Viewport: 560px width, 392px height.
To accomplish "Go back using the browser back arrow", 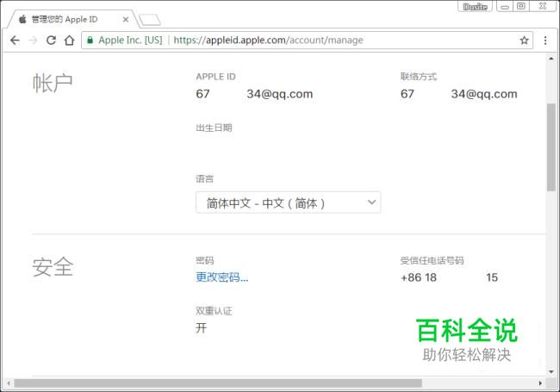I will point(15,40).
